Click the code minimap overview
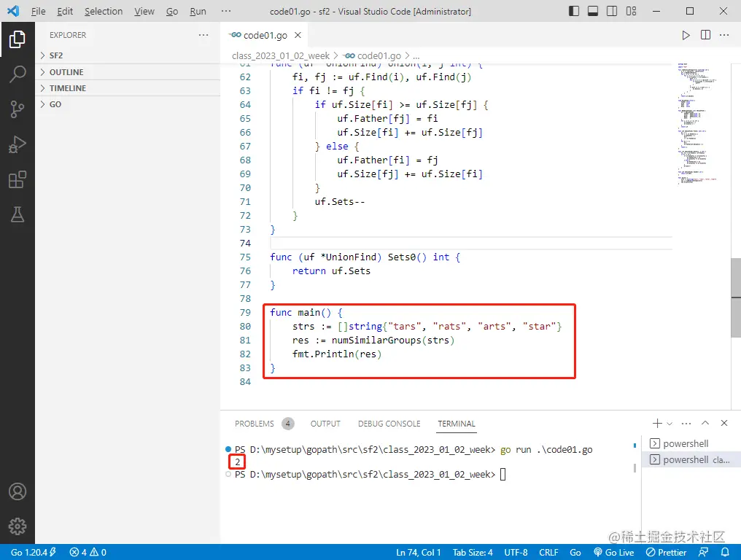This screenshot has height=560, width=741. [x=697, y=123]
